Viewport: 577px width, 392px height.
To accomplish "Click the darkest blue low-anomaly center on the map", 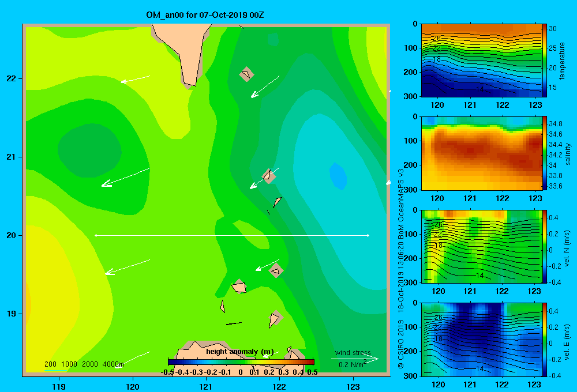I will pyautogui.click(x=338, y=176).
